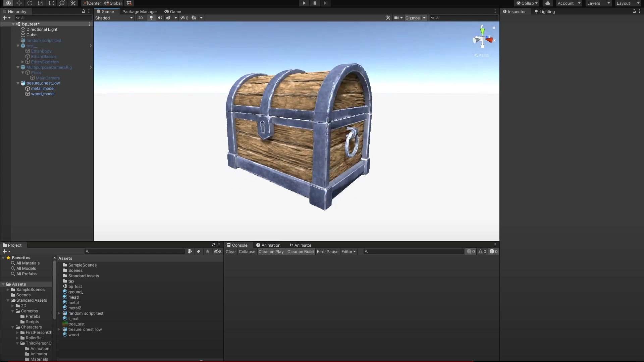Open the Shaded draw mode dropdown
The image size is (644, 362).
(114, 18)
